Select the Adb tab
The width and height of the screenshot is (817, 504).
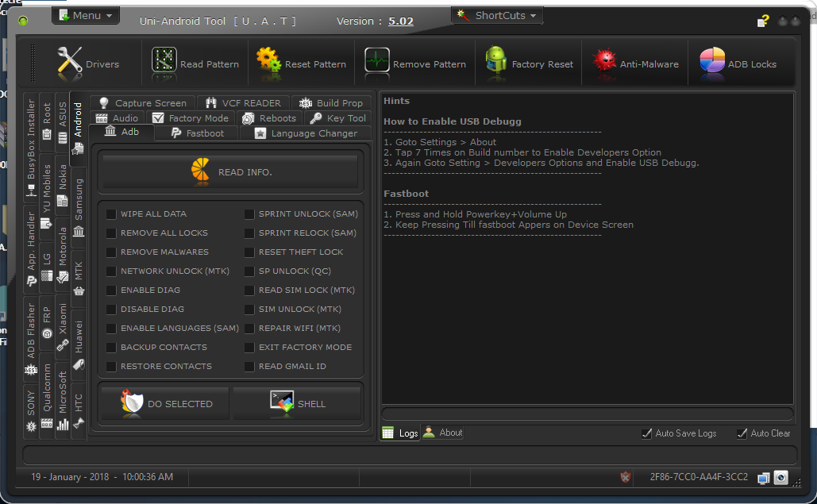[121, 133]
